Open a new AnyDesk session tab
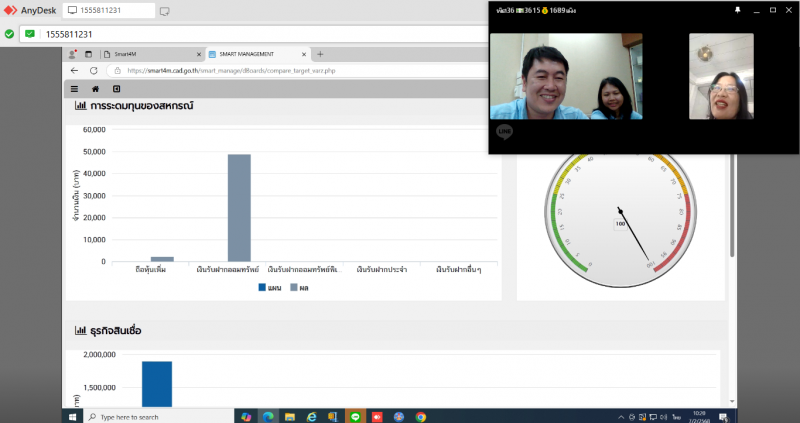This screenshot has width=800, height=423. pos(164,11)
